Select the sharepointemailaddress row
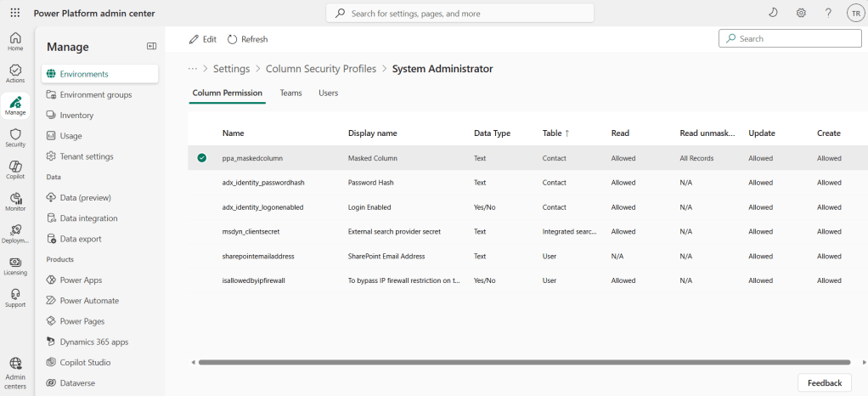This screenshot has width=868, height=396. [x=527, y=256]
